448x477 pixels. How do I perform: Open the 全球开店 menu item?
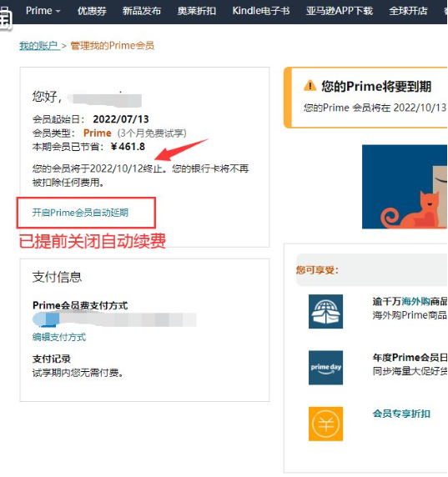(x=408, y=11)
